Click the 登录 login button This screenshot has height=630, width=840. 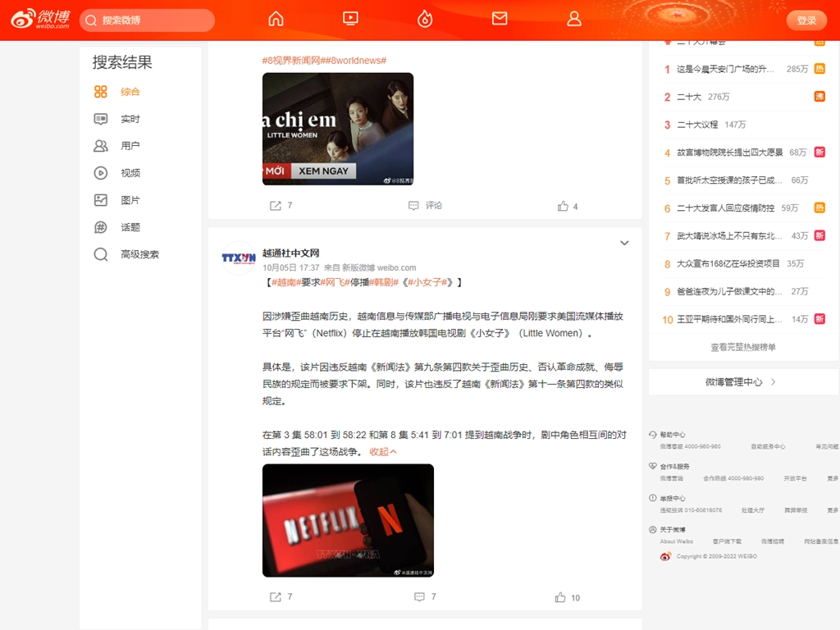coord(806,21)
